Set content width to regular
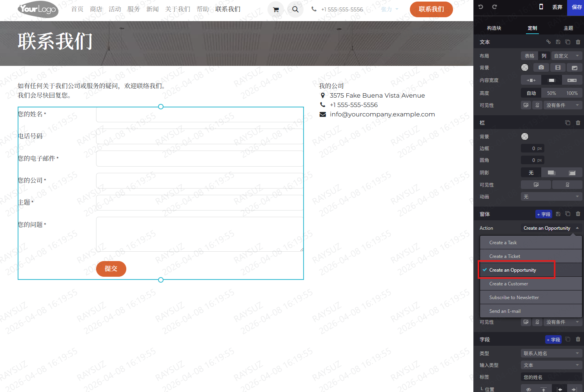 551,80
